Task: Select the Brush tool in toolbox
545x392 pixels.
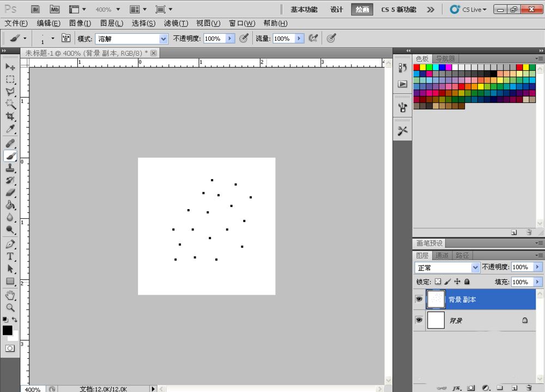Action: 10,156
